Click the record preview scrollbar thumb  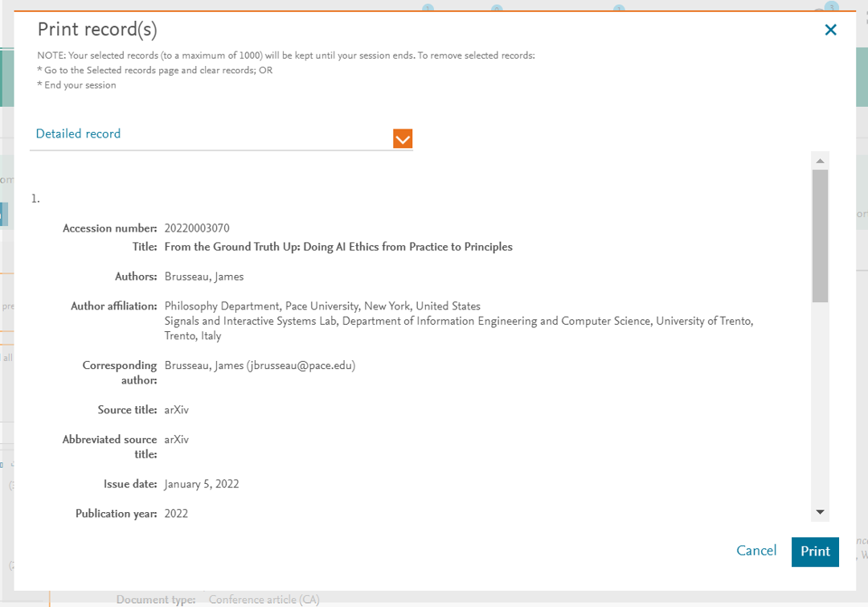(820, 235)
